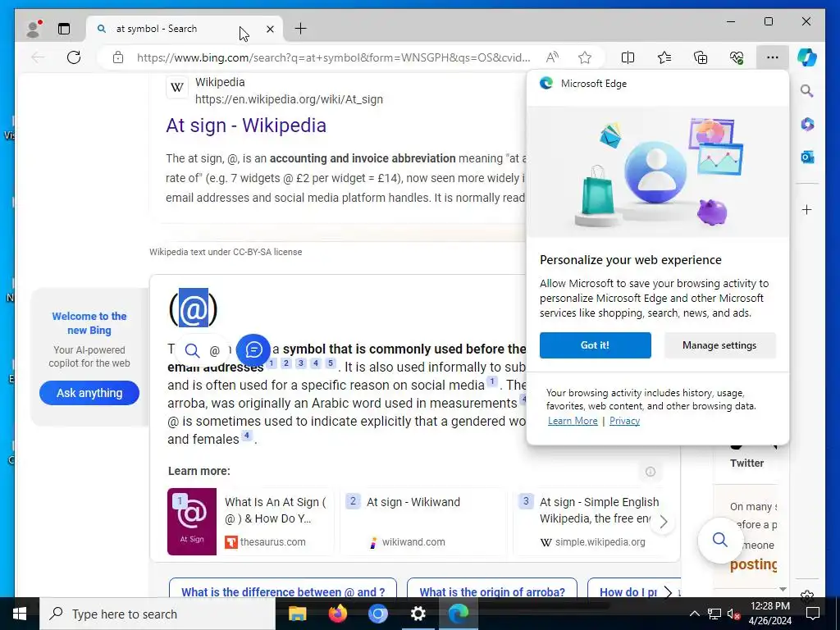Image resolution: width=840 pixels, height=630 pixels.
Task: Click citation 4 after 'and females'
Action: pyautogui.click(x=246, y=435)
